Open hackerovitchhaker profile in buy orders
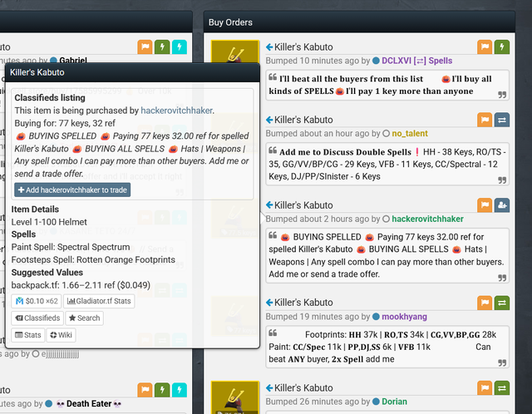 point(427,219)
